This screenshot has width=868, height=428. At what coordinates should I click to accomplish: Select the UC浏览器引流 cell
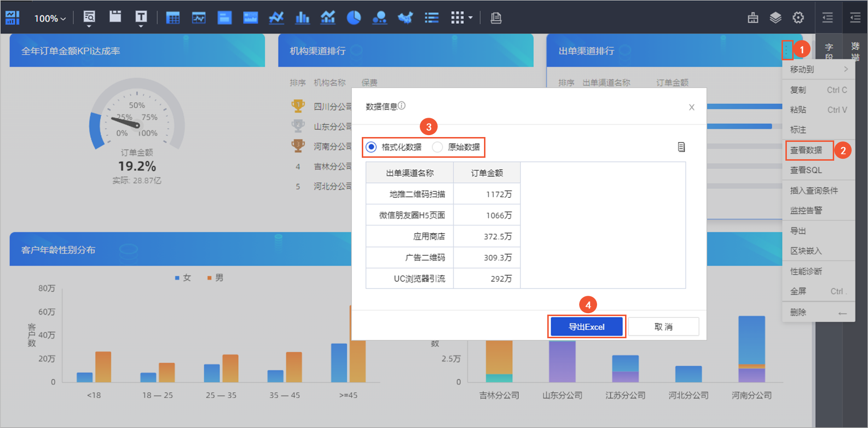click(410, 278)
